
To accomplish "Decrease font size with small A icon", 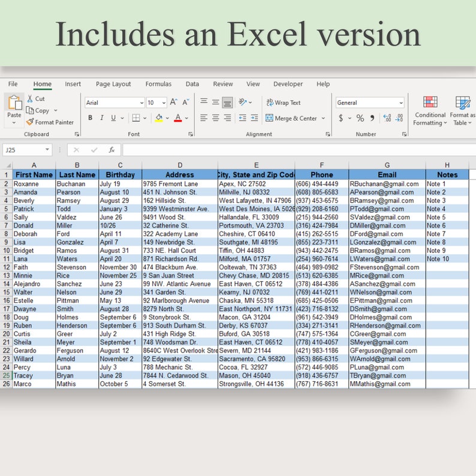I will [185, 102].
